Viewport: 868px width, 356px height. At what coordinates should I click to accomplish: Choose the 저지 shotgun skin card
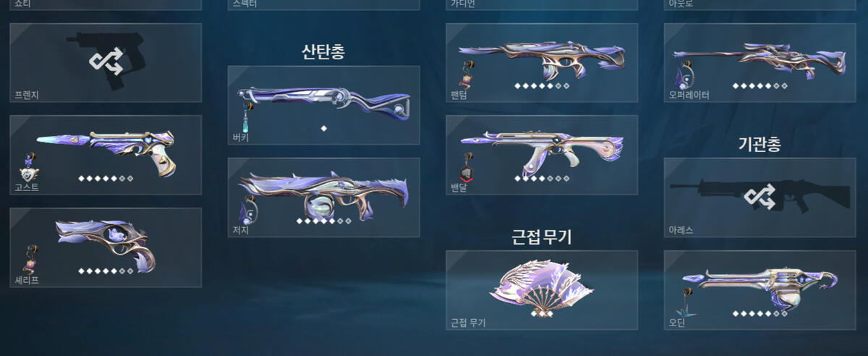pyautogui.click(x=323, y=198)
